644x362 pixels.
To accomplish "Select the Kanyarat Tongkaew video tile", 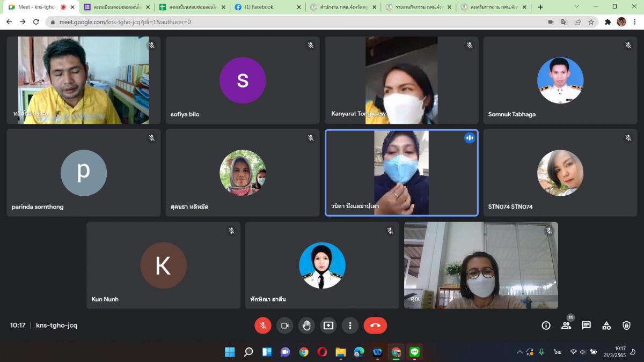I will (401, 80).
